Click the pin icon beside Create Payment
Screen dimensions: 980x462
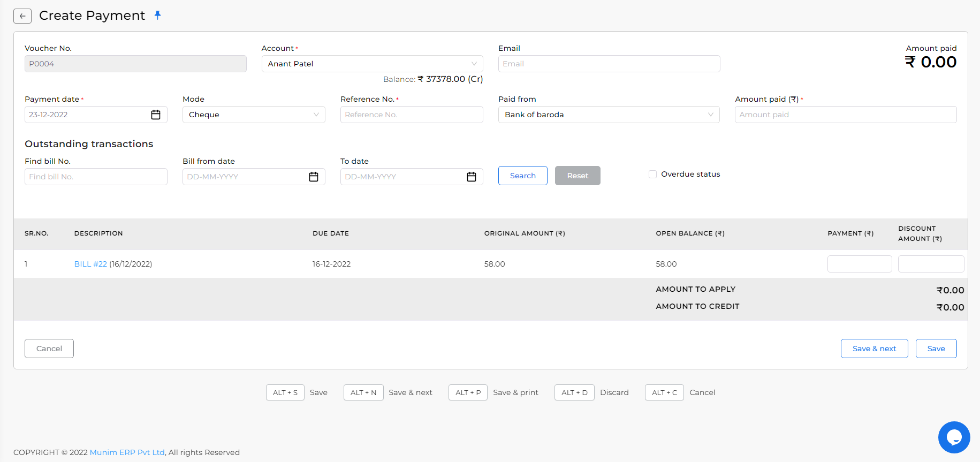(157, 15)
